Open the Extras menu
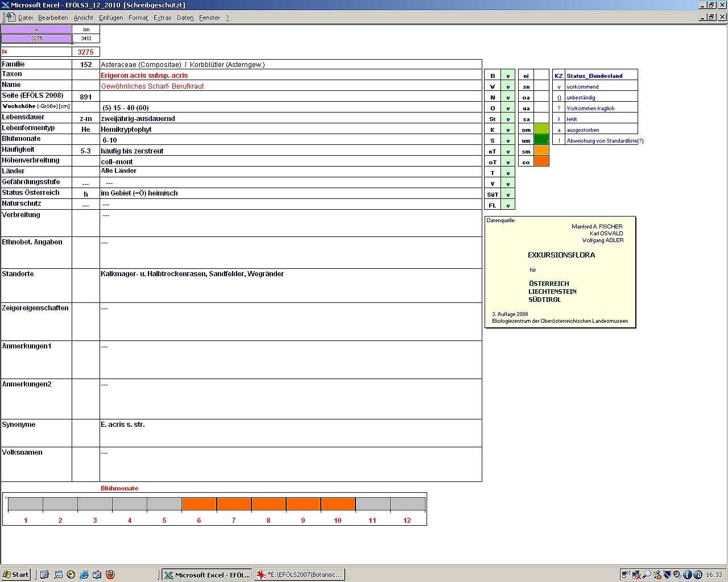This screenshot has height=582, width=728. tap(163, 18)
